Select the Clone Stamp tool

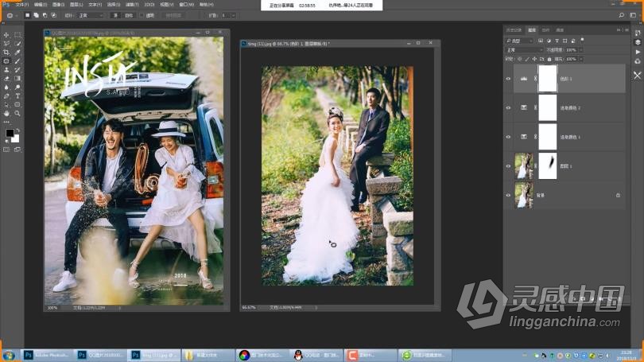6,70
